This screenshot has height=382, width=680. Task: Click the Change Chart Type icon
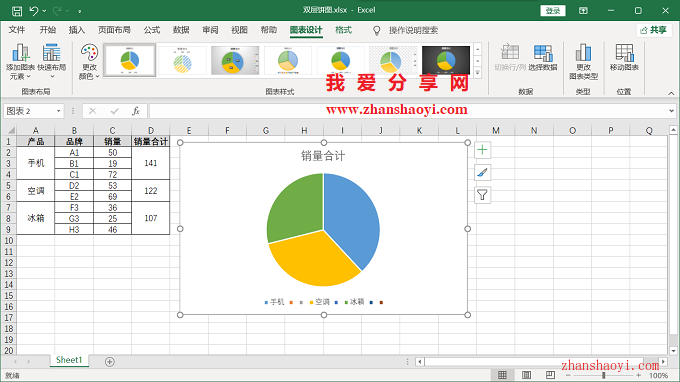[583, 52]
